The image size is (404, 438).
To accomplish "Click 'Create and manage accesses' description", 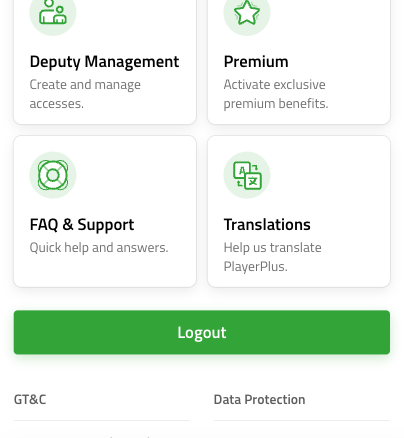I will click(85, 94).
